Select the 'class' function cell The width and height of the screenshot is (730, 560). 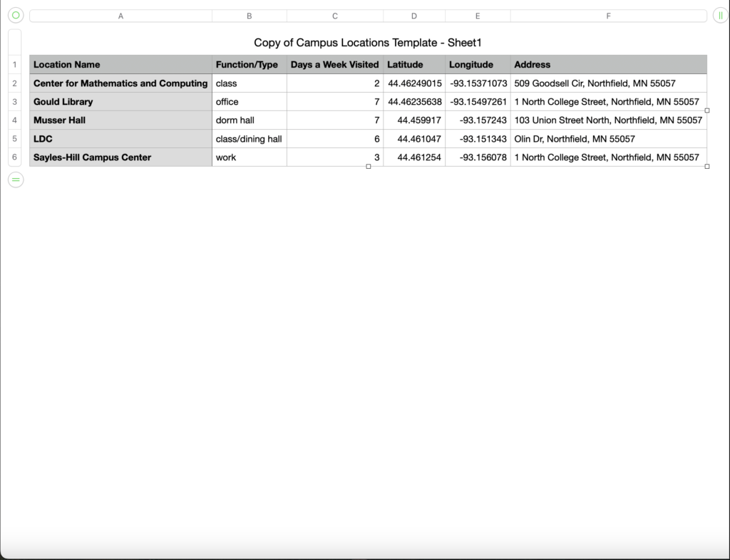click(x=249, y=83)
